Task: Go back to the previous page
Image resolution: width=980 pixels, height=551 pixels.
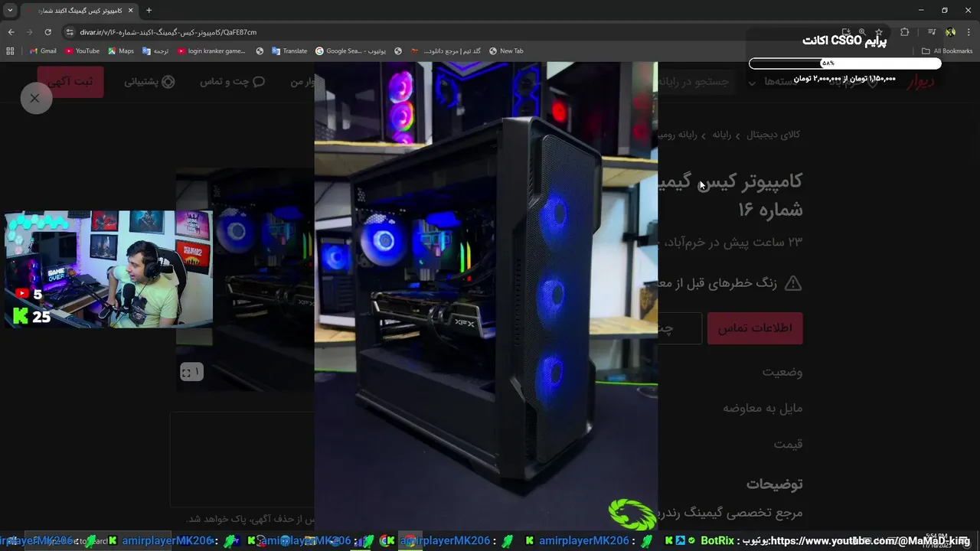Action: 11,32
